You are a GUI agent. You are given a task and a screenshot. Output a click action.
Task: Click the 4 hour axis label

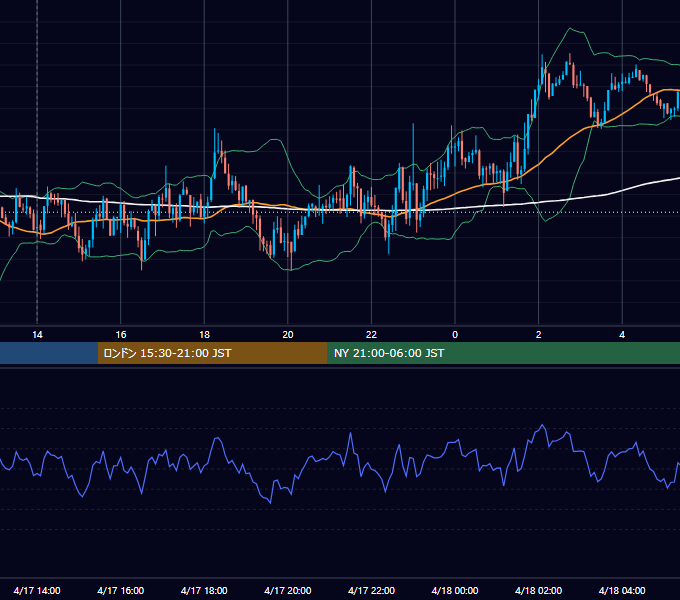click(622, 335)
